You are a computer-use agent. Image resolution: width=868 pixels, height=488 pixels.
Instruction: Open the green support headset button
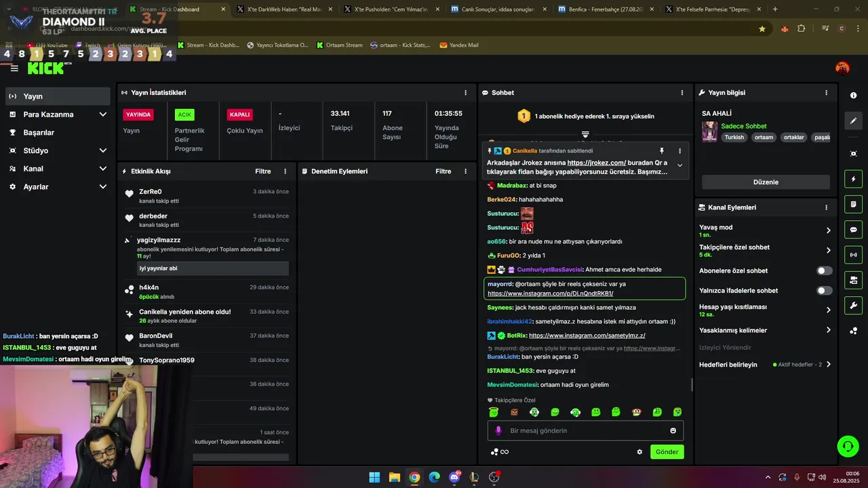pyautogui.click(x=848, y=446)
